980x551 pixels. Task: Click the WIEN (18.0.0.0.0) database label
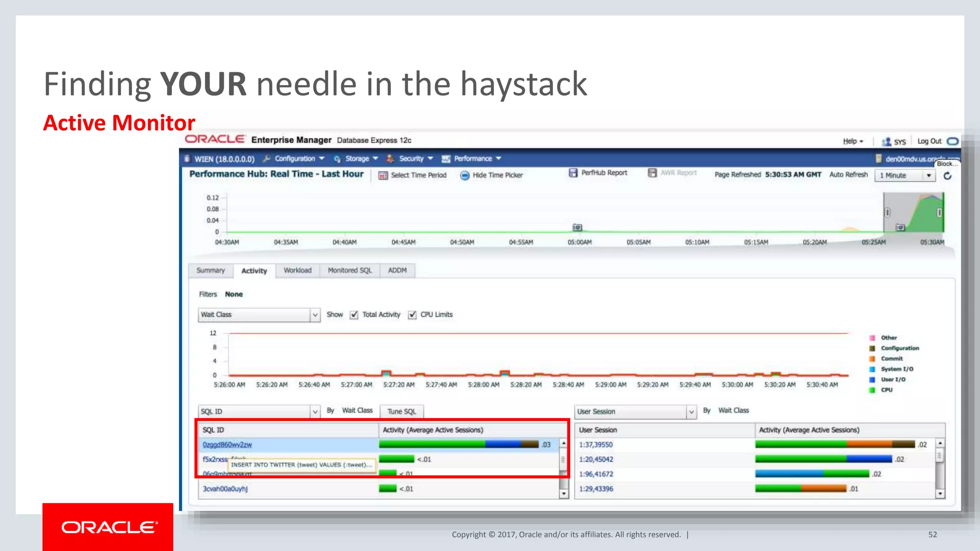[x=224, y=159]
